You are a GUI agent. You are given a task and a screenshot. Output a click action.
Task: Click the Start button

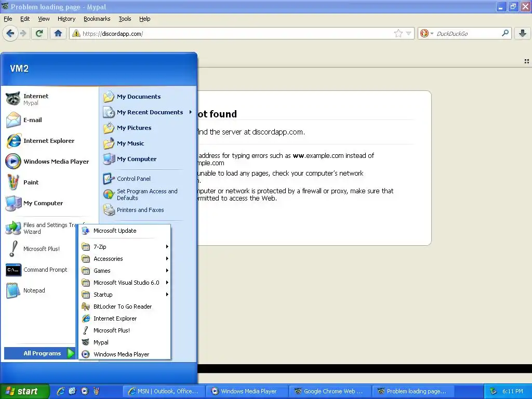pos(24,391)
